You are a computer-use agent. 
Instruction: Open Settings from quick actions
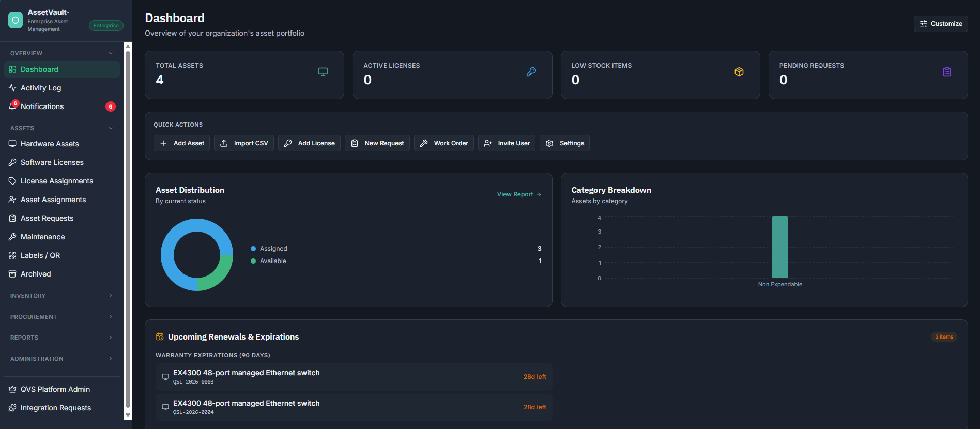tap(564, 143)
